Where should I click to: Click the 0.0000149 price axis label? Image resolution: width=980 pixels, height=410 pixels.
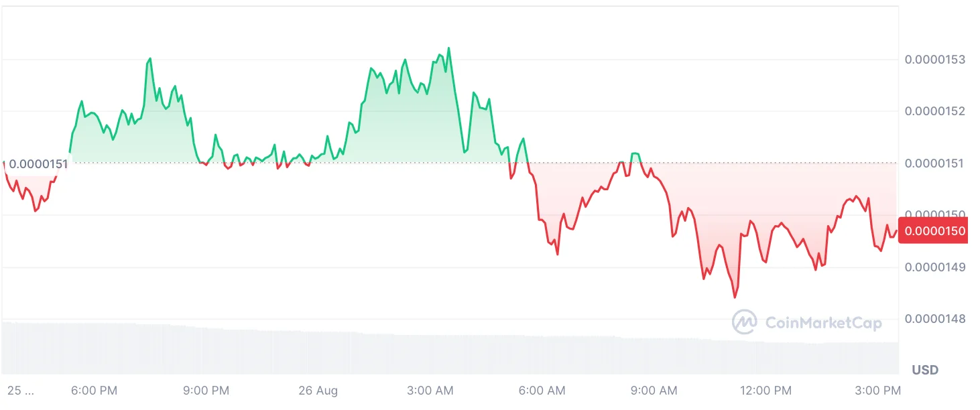[x=935, y=267]
